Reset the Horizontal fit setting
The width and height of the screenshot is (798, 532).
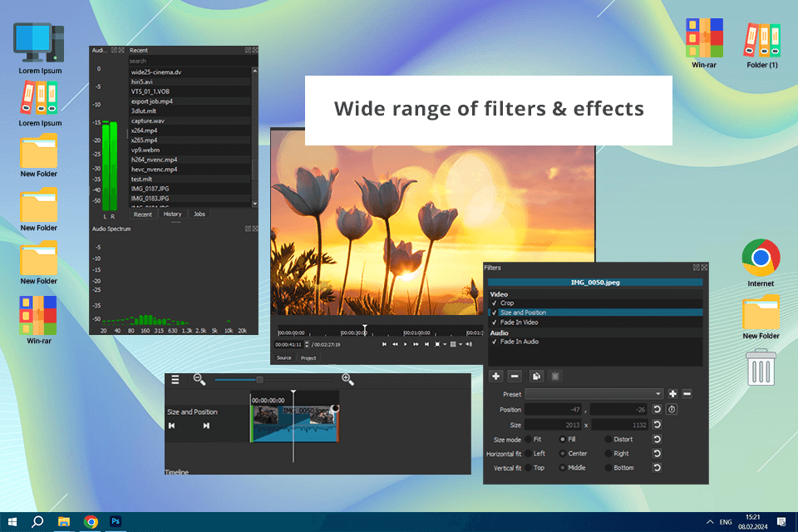click(657, 454)
